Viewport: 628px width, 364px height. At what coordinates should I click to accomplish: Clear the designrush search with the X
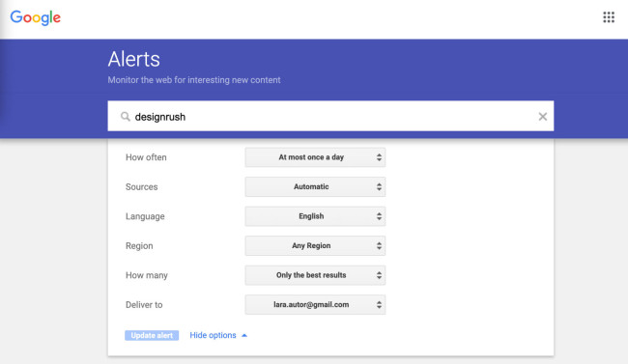(542, 117)
